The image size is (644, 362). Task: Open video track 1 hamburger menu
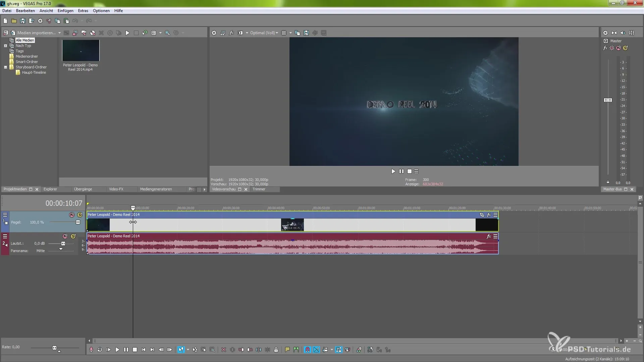[x=5, y=215]
